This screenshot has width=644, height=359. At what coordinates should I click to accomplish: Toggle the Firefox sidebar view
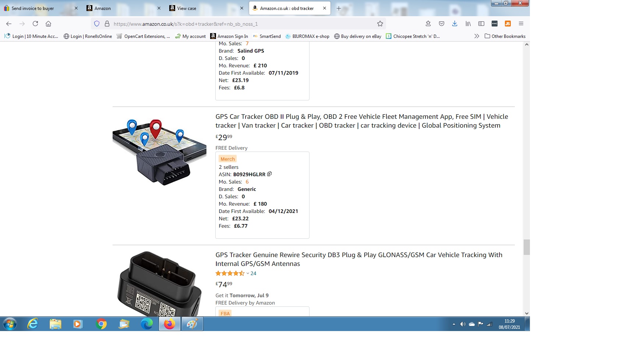[481, 24]
